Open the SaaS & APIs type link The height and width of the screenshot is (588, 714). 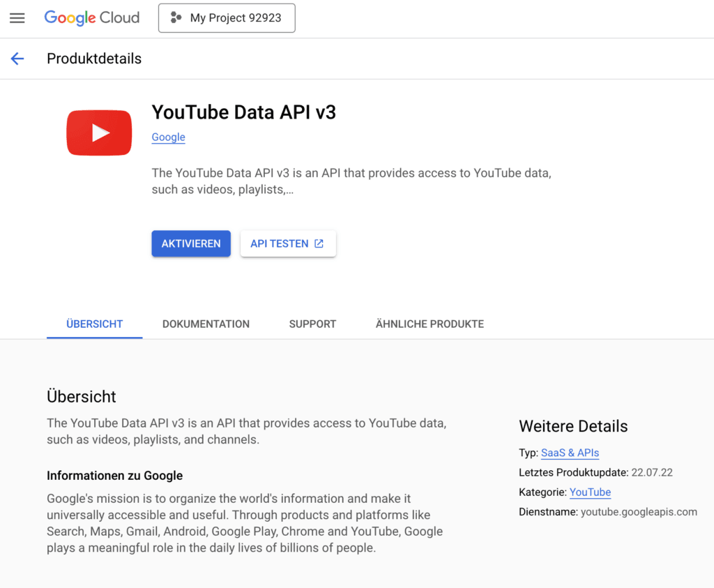tap(570, 453)
